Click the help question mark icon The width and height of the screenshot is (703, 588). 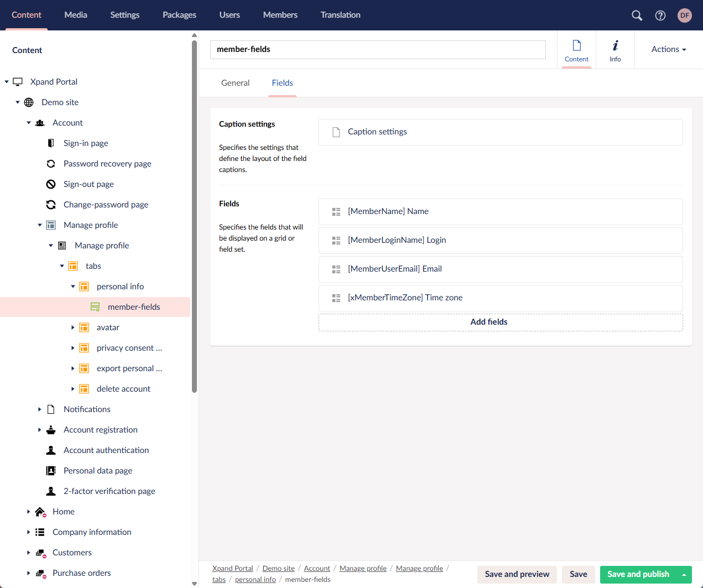tap(660, 15)
